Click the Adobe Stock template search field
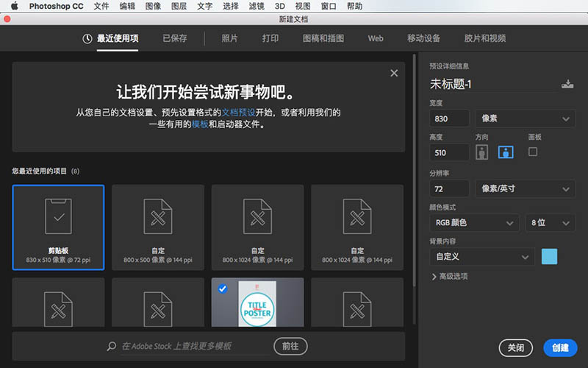This screenshot has width=588, height=368. coord(195,346)
